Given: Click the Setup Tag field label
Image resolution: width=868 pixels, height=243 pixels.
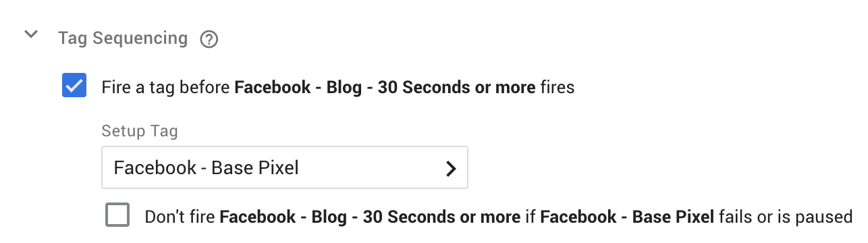Looking at the screenshot, I should click(x=140, y=131).
